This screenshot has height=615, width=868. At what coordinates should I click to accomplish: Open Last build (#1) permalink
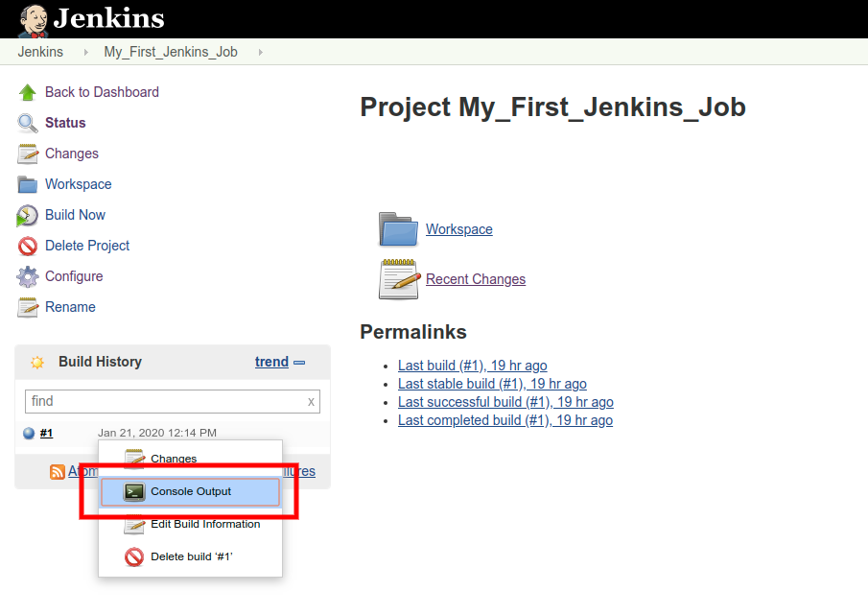[472, 366]
